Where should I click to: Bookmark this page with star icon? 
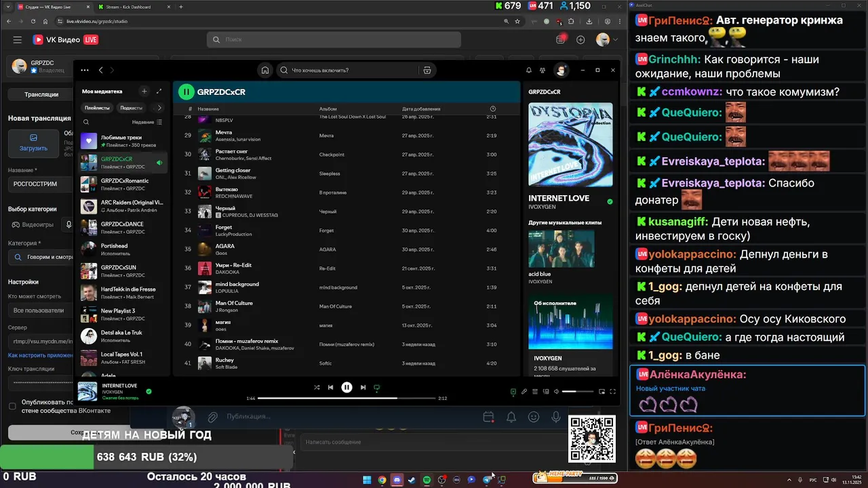coord(518,21)
